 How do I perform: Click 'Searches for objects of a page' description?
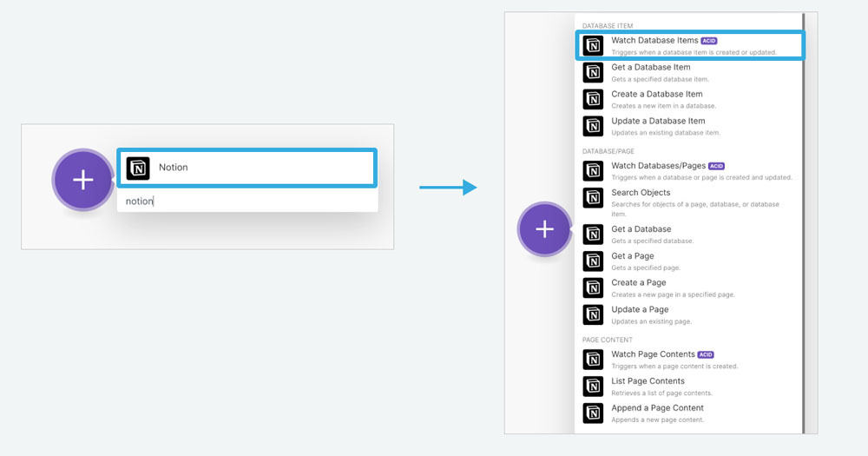pyautogui.click(x=694, y=208)
